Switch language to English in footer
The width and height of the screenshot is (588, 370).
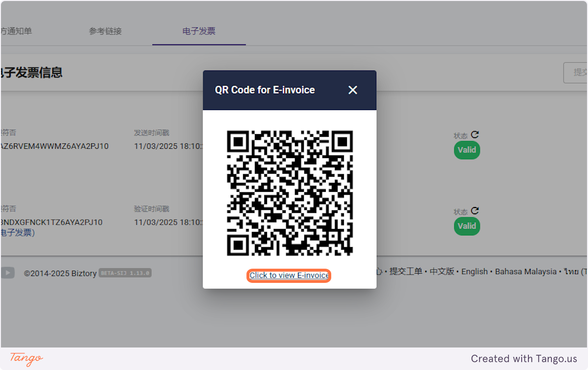point(475,272)
